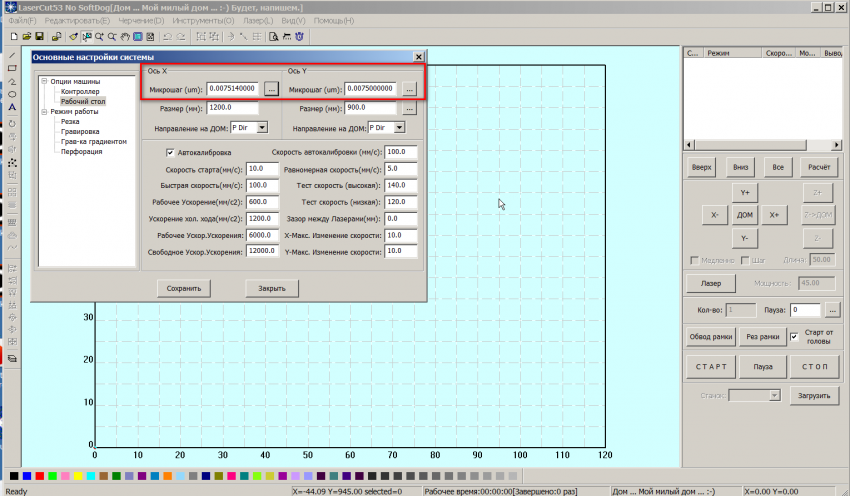This screenshot has height=496, width=850.
Task: Click the New file icon in toolbar
Action: pyautogui.click(x=12, y=36)
